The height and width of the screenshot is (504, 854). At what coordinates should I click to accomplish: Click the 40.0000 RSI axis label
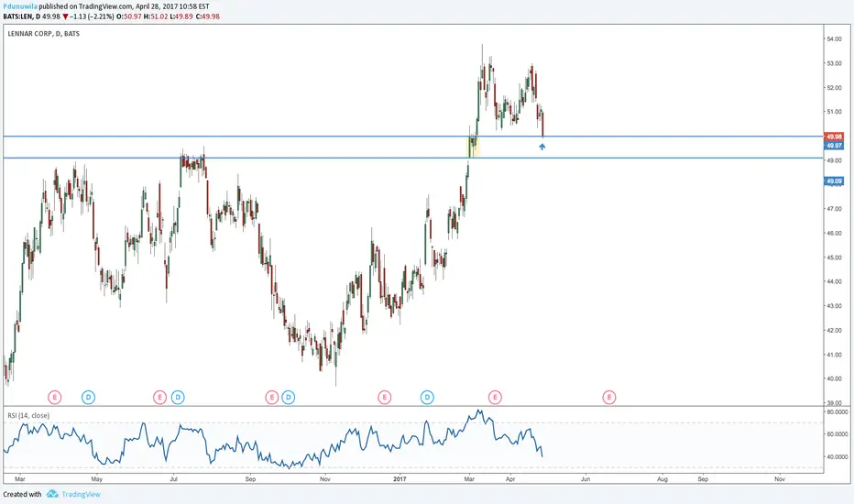click(838, 456)
